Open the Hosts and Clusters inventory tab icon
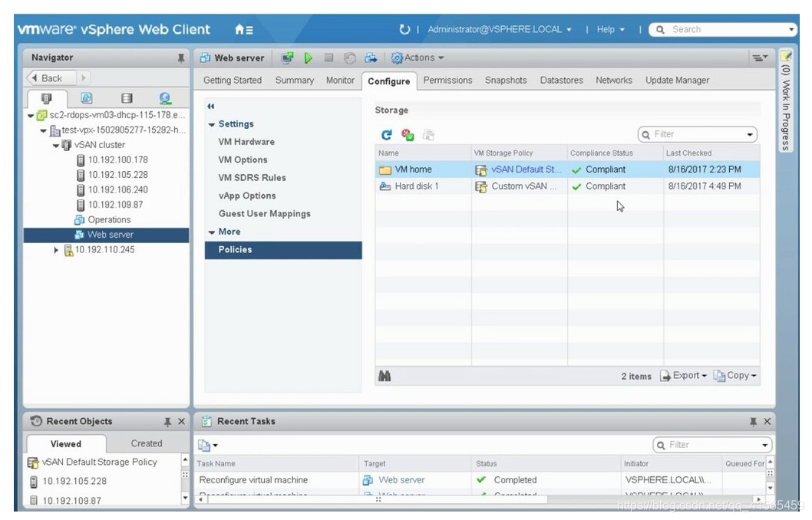The height and width of the screenshot is (520, 812). coord(47,98)
